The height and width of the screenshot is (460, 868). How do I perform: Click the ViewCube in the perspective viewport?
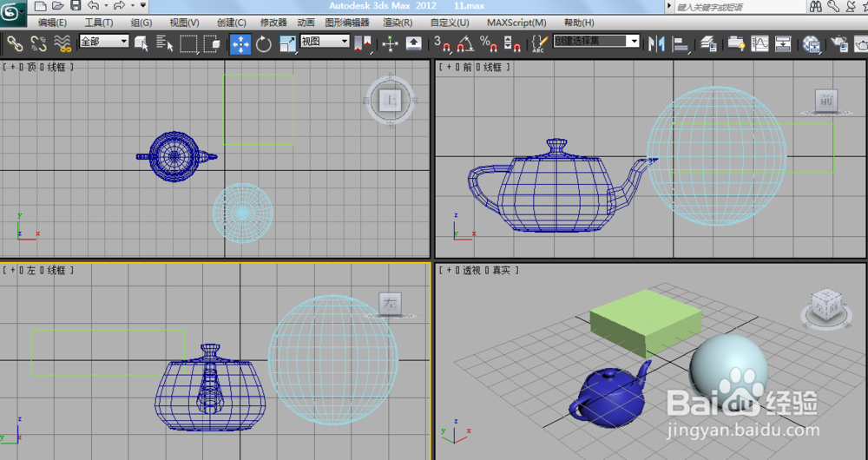[825, 306]
